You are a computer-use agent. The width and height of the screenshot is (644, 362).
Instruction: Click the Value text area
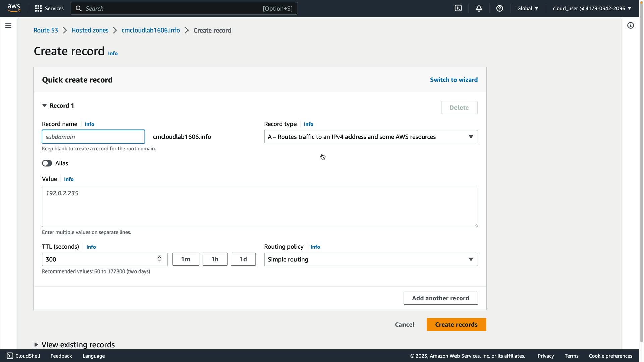click(260, 206)
